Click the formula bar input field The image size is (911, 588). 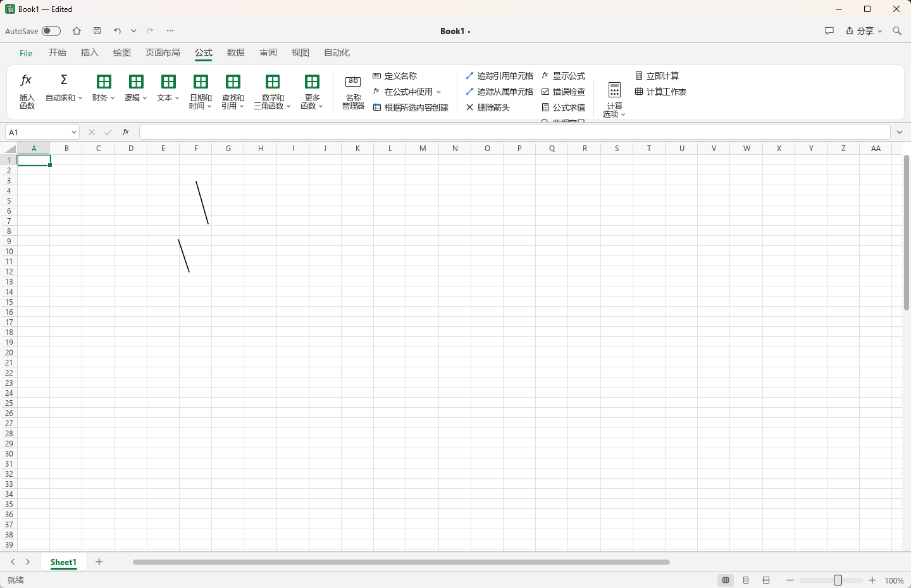[514, 132]
